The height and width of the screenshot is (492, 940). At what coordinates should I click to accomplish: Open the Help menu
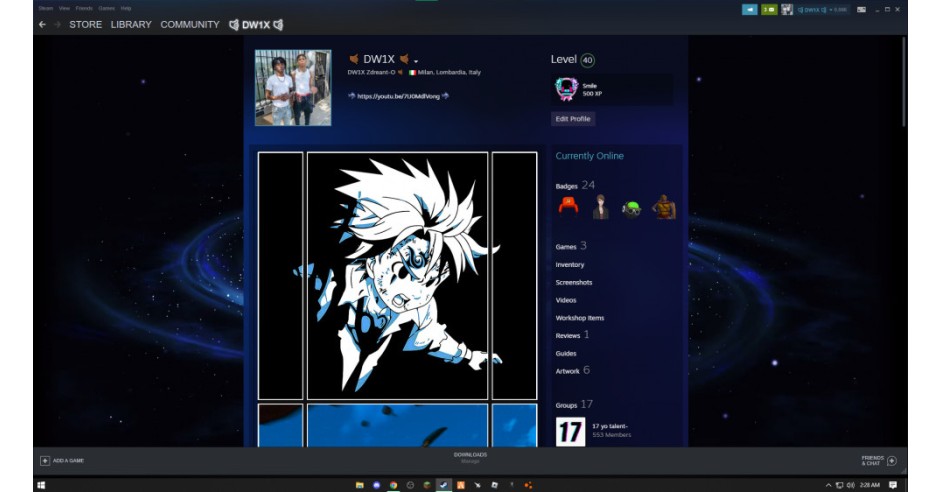tap(126, 8)
